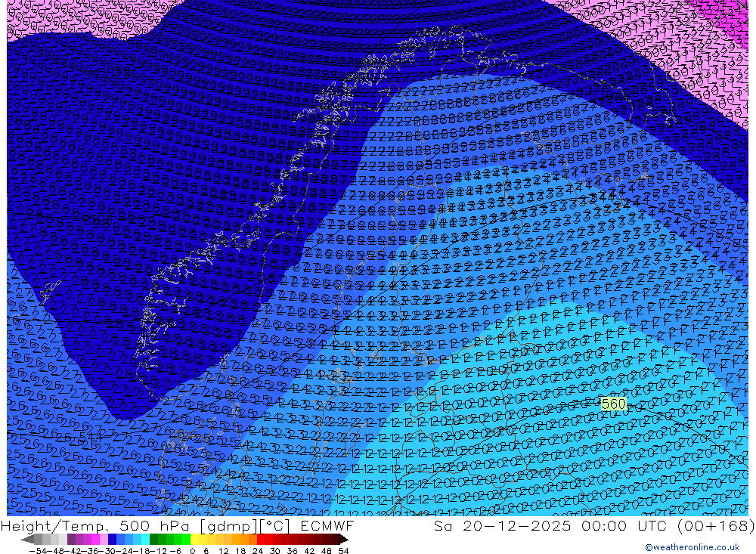Pick the light pink legend swatch

pos(104,540)
